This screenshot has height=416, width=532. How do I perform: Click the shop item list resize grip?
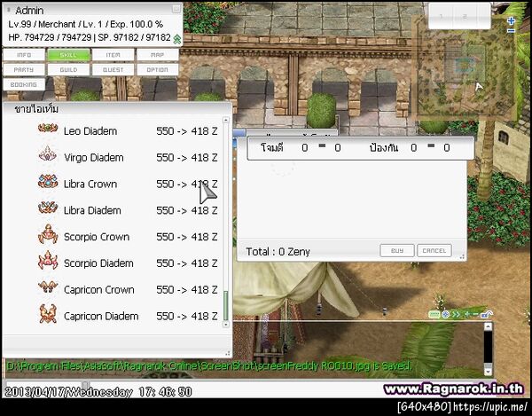pyautogui.click(x=228, y=354)
